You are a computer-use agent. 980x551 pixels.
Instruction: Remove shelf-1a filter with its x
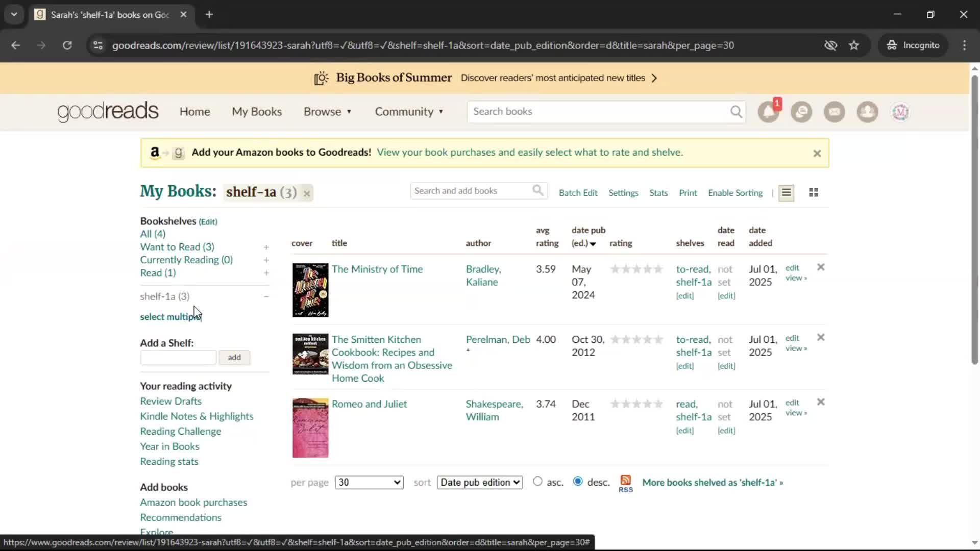point(307,193)
